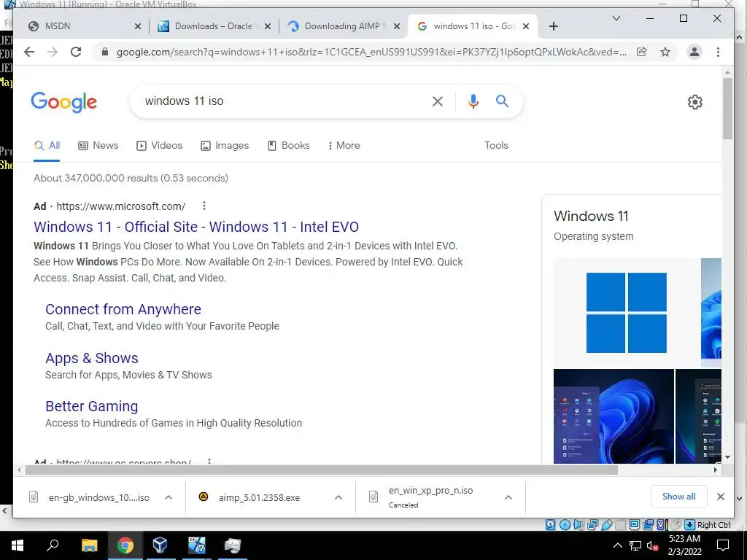Reload the Google search page

(x=76, y=52)
